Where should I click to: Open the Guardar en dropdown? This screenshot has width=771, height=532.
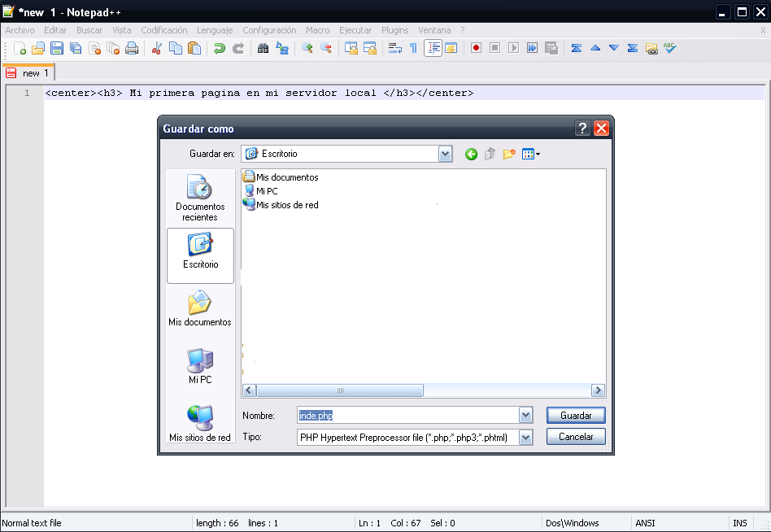point(445,154)
